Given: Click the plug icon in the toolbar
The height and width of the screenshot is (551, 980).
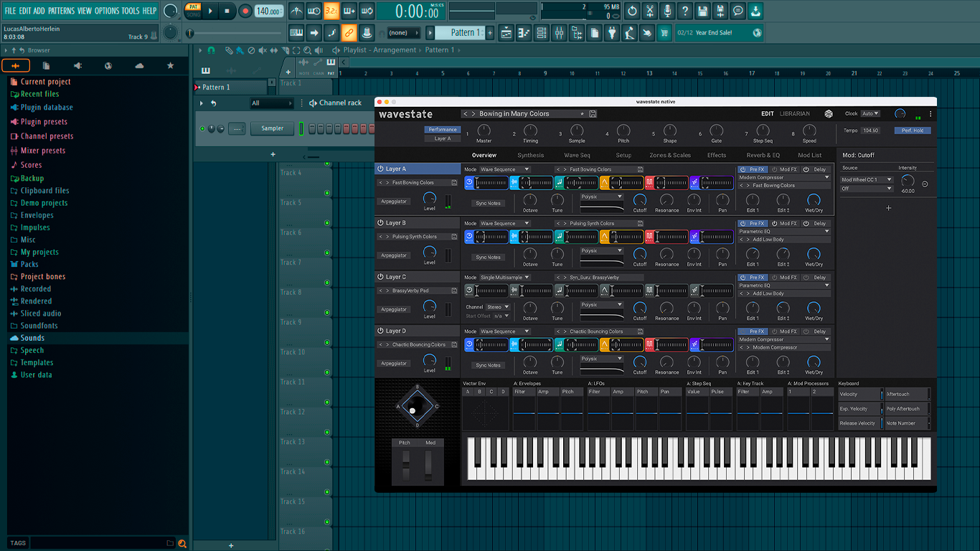Looking at the screenshot, I should point(612,32).
